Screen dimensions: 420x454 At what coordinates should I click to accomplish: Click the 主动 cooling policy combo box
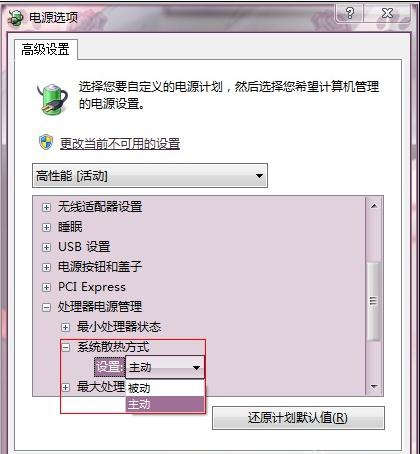[165, 367]
